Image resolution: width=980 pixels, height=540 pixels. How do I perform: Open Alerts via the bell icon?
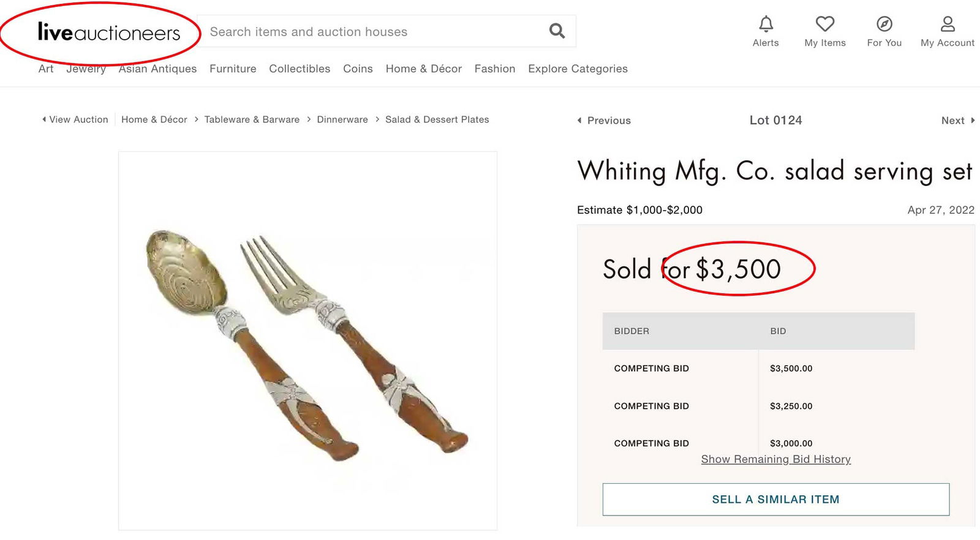click(766, 24)
